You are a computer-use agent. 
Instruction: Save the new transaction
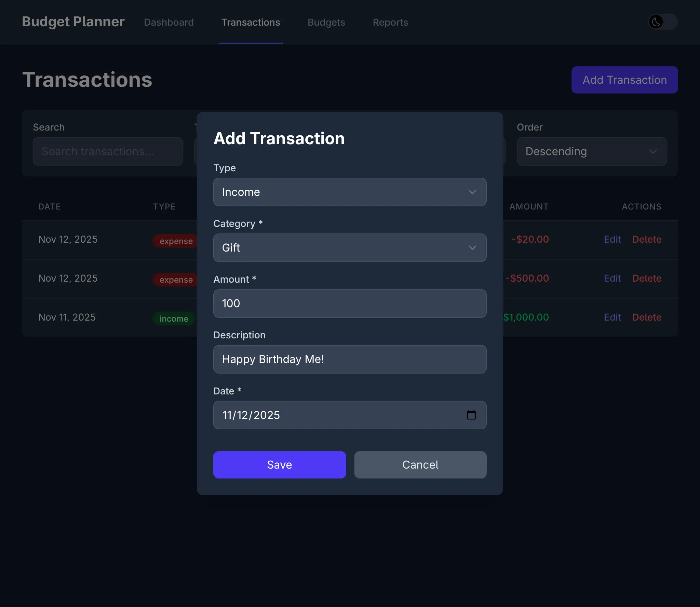coord(279,464)
